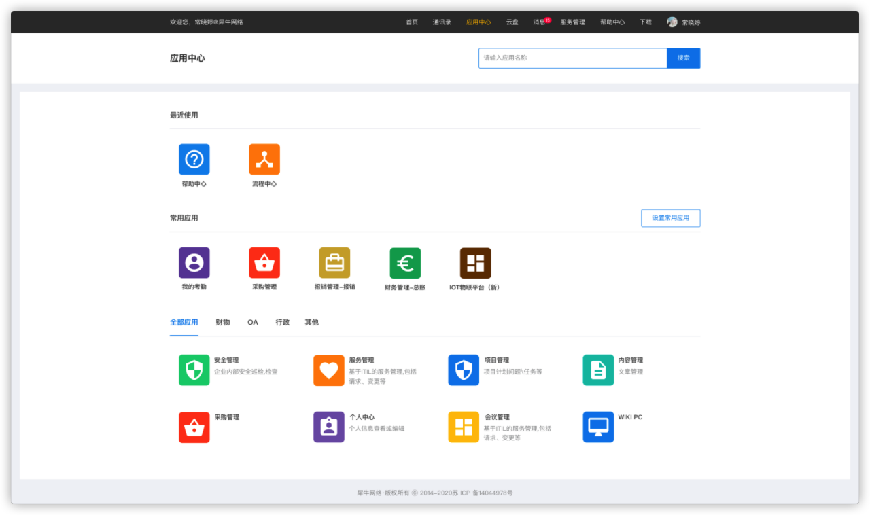Click the 内容管理 title text
The height and width of the screenshot is (515, 870).
point(631,360)
